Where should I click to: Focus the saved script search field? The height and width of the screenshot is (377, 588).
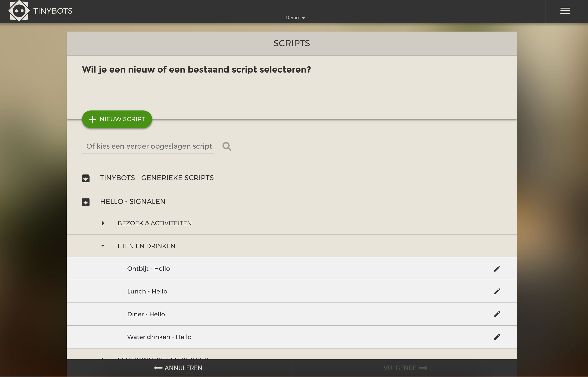click(x=148, y=146)
